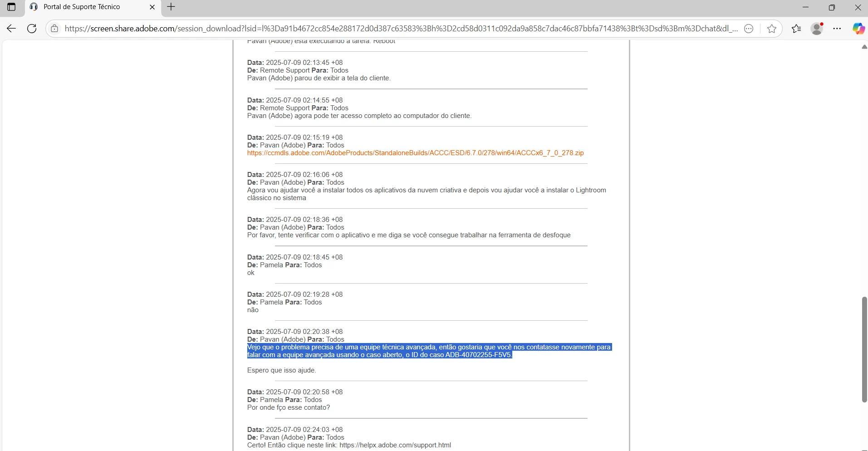Click Pamela's reply 'não'
The height and width of the screenshot is (451, 868).
tap(253, 310)
